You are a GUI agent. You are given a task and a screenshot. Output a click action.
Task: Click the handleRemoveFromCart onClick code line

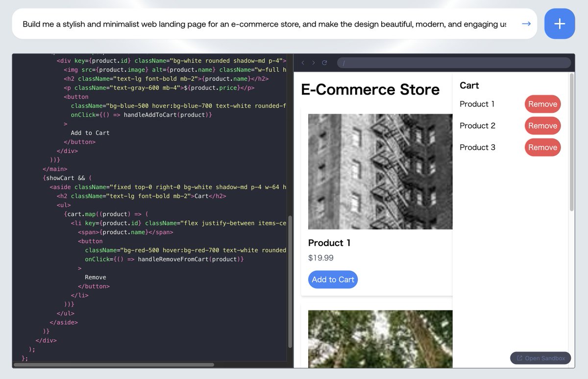164,259
